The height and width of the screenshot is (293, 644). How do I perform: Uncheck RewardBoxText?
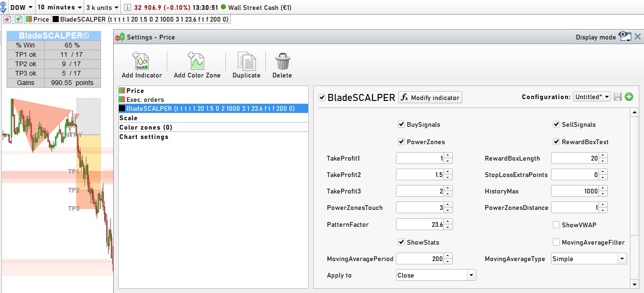[x=557, y=141]
